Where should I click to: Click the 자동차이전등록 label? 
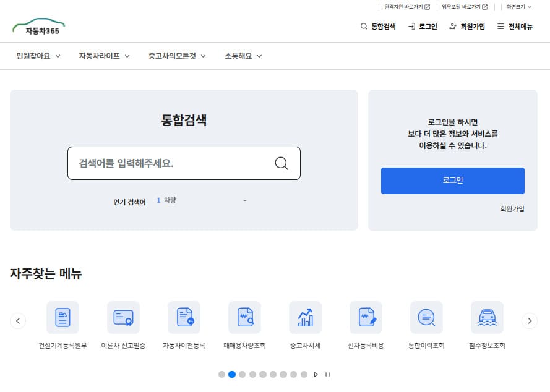(x=184, y=346)
